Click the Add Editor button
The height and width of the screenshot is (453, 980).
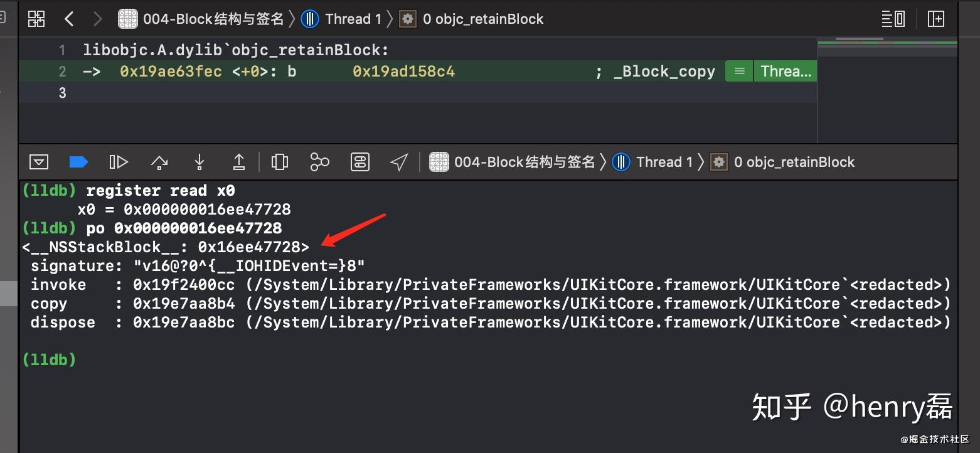pyautogui.click(x=935, y=18)
